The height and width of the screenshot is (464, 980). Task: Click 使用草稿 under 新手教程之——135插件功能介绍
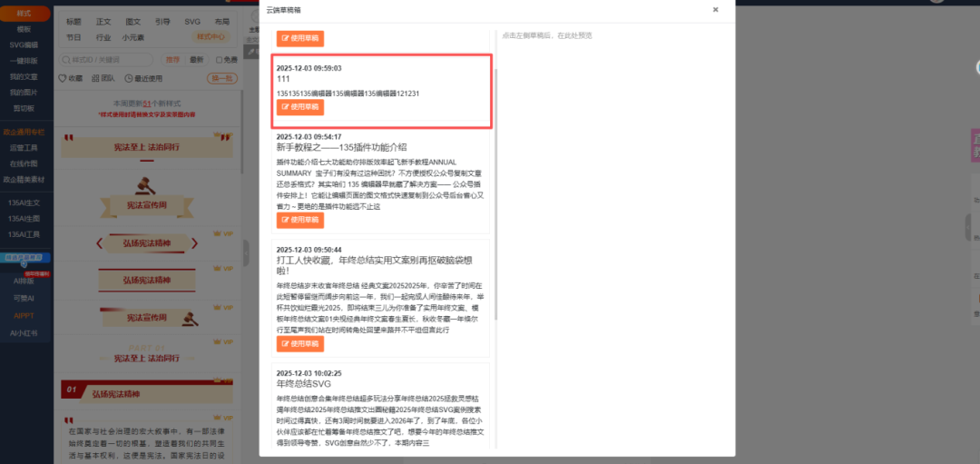coord(300,220)
